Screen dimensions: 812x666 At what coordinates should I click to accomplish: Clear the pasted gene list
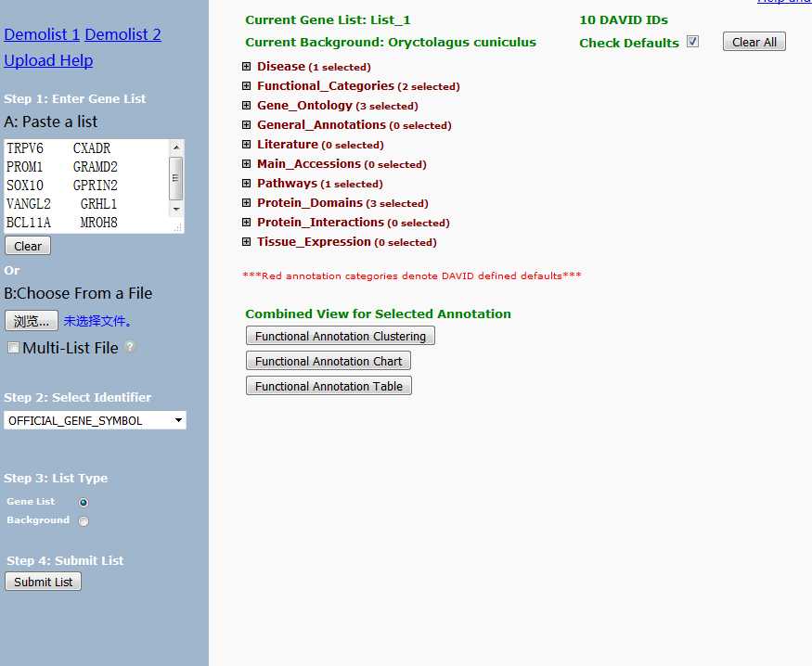(x=28, y=246)
